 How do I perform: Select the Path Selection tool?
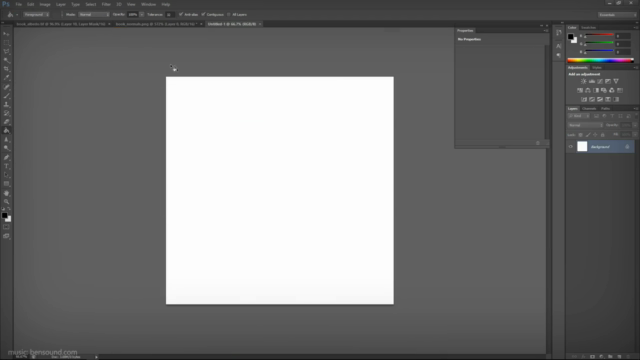tap(7, 175)
